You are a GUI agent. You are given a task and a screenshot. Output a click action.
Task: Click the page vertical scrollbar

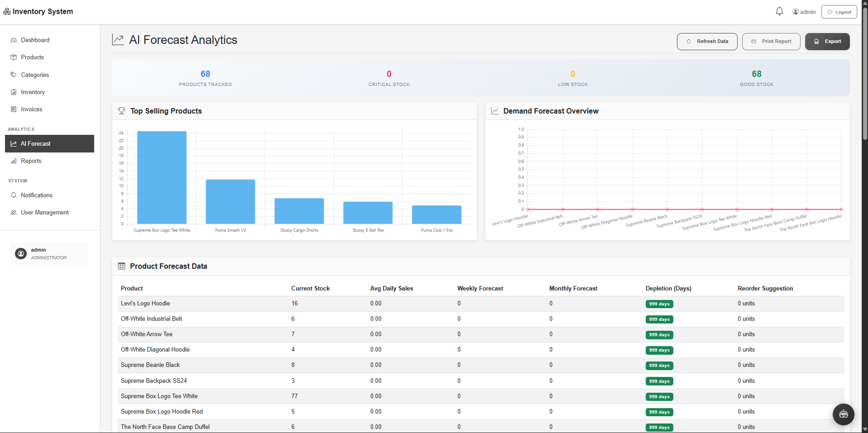click(864, 72)
